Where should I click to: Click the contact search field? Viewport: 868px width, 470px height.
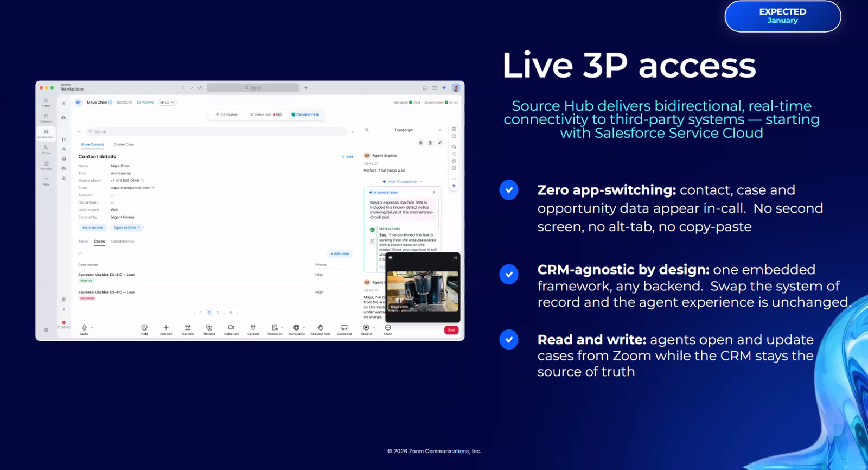click(x=216, y=132)
